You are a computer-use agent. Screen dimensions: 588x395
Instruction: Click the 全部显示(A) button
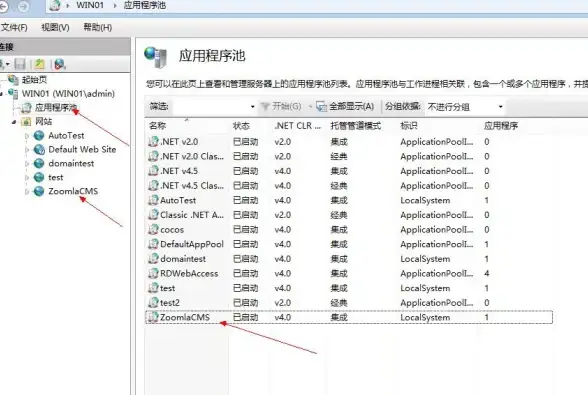pyautogui.click(x=345, y=107)
